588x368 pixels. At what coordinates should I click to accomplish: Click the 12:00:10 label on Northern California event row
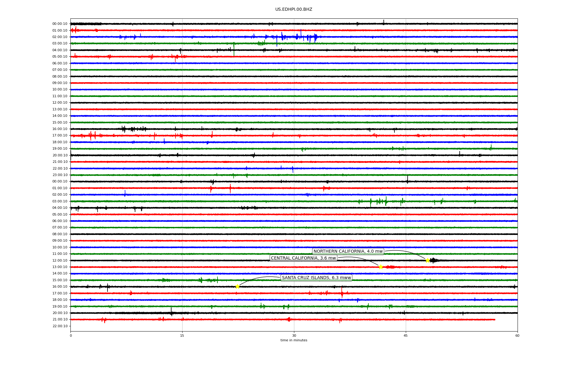[x=60, y=261]
